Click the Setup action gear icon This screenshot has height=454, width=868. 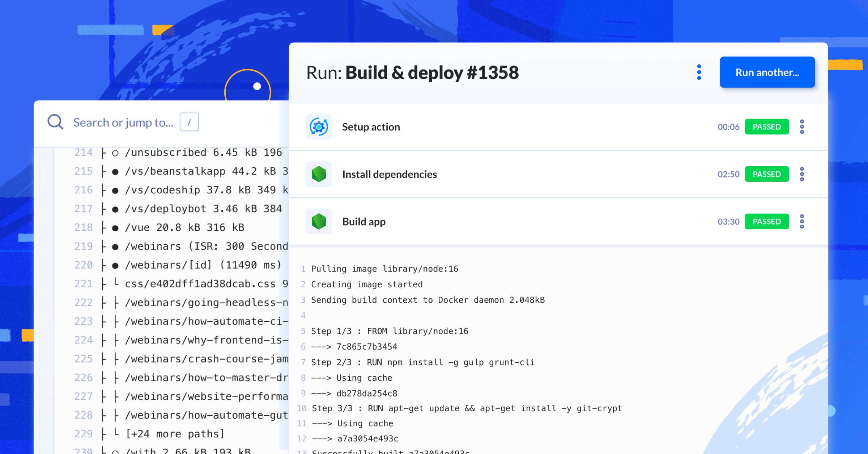click(x=319, y=127)
